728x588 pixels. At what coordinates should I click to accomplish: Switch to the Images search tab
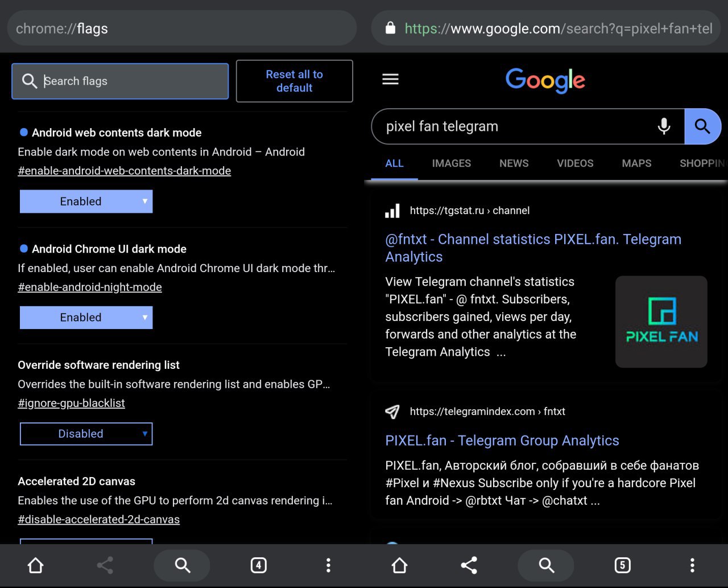451,163
